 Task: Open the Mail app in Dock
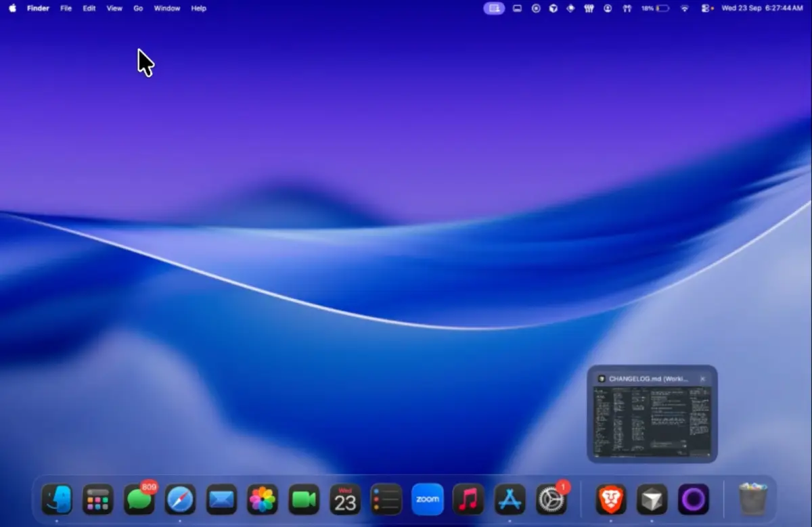coord(222,500)
